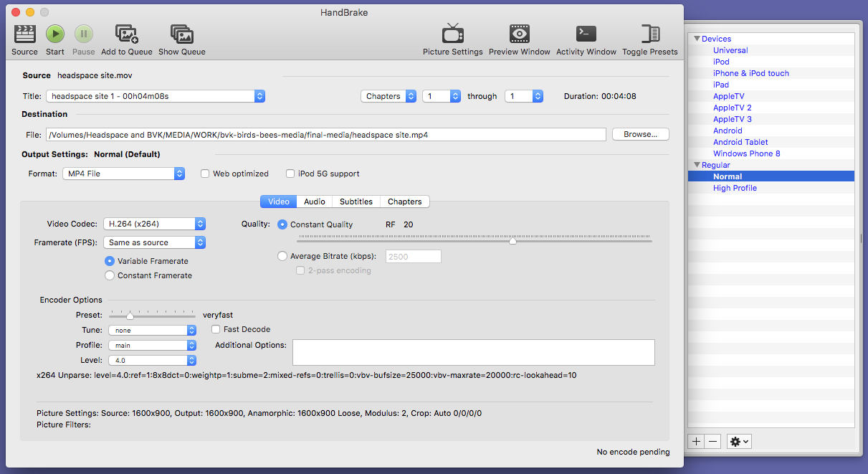Click the Duration 00:04:08 label
This screenshot has height=474, width=868.
(600, 96)
